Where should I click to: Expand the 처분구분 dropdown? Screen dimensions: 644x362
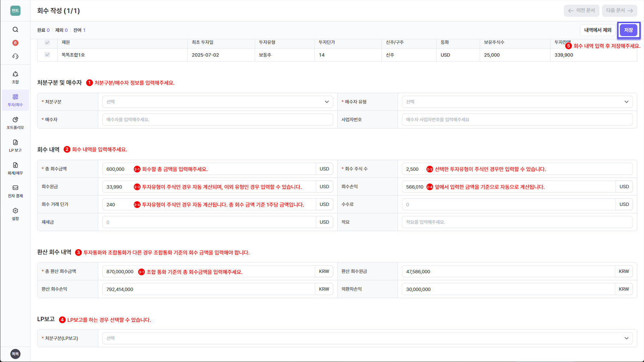point(217,102)
